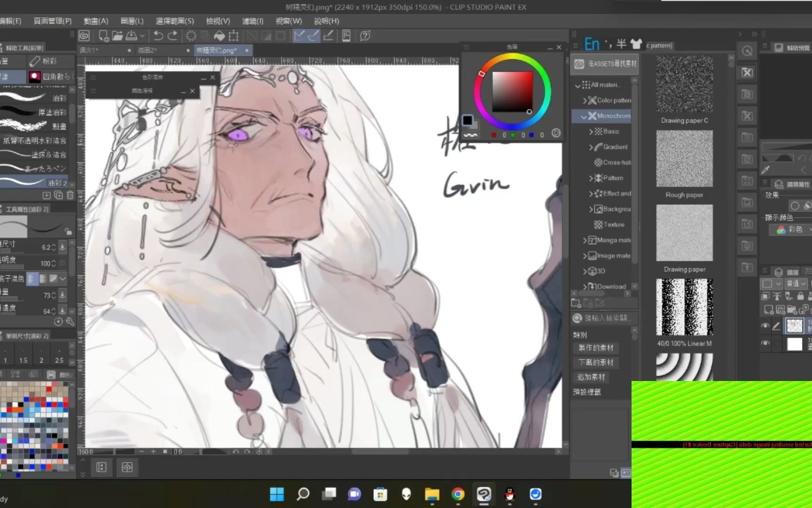Select the 點畫 brush preset
The image size is (812, 508).
pos(34,126)
